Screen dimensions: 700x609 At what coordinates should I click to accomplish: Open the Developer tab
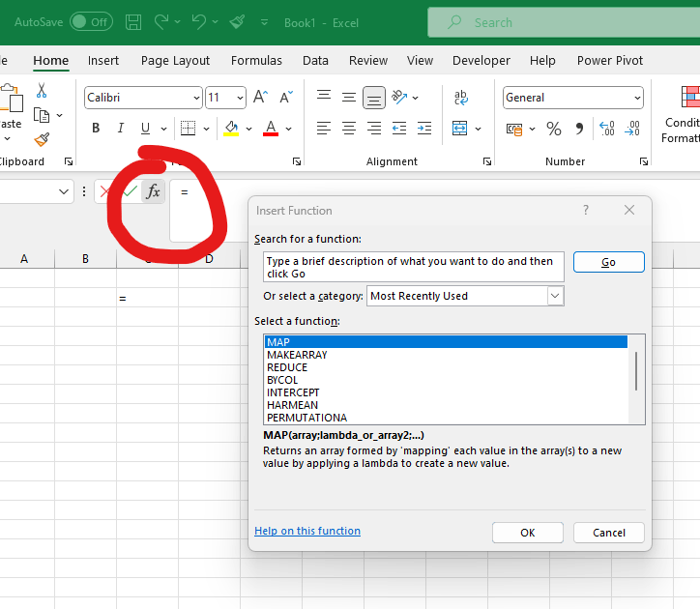[481, 60]
